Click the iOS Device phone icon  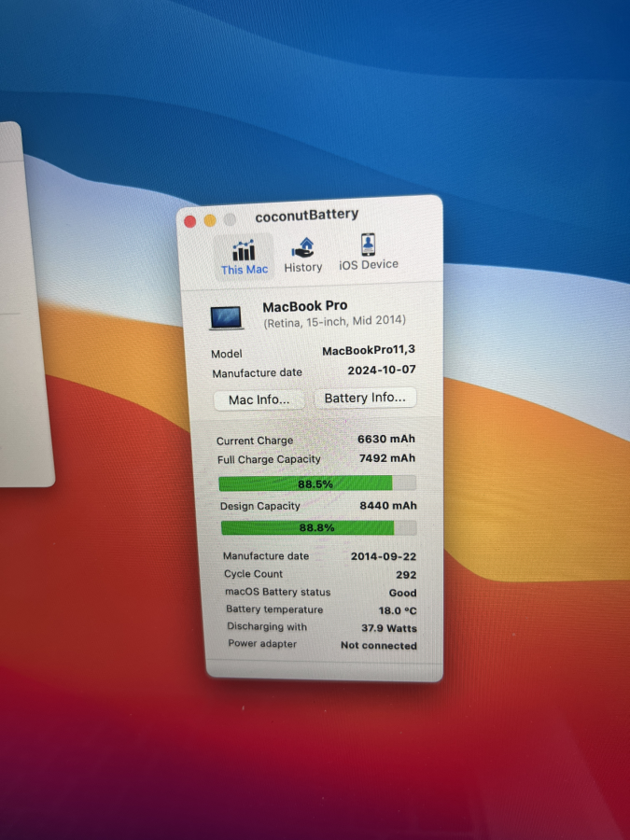(x=368, y=245)
